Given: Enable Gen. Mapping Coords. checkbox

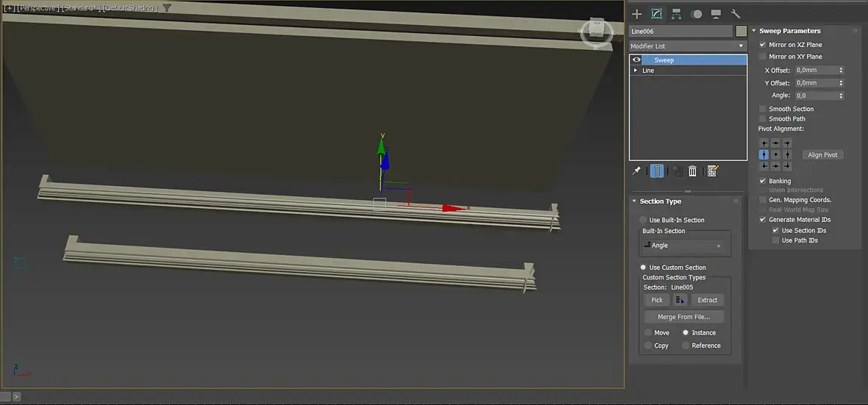Looking at the screenshot, I should coord(763,200).
